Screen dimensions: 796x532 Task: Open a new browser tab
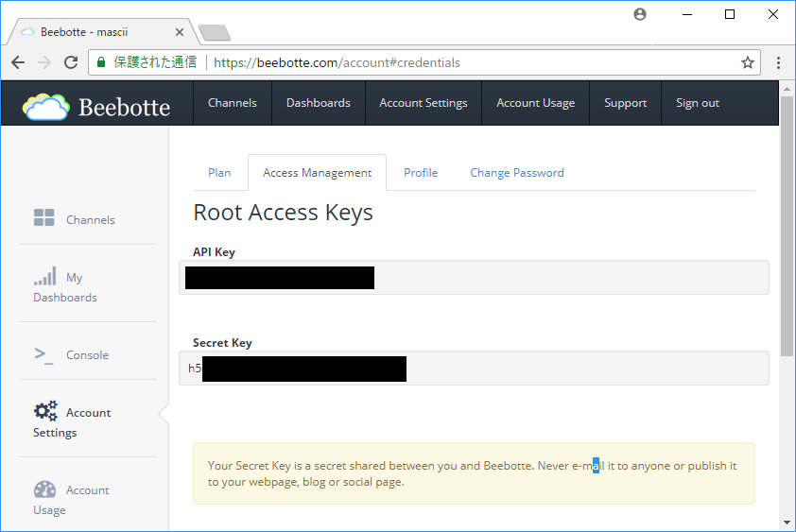click(215, 32)
